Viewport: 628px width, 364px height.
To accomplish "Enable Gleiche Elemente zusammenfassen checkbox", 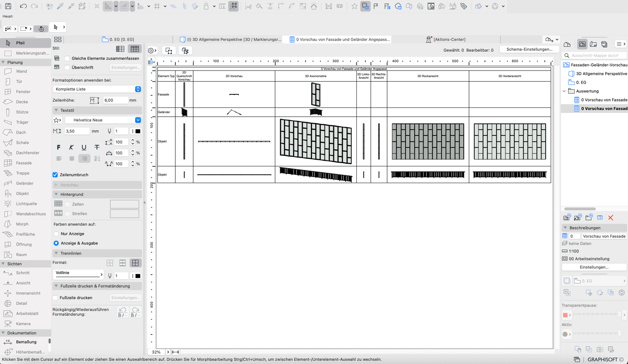I will click(67, 58).
